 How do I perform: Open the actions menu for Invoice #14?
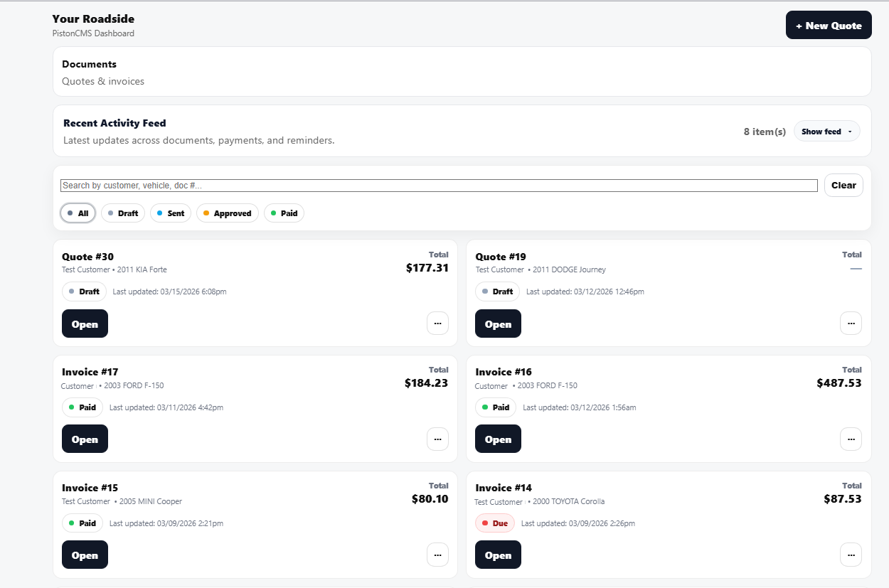851,555
